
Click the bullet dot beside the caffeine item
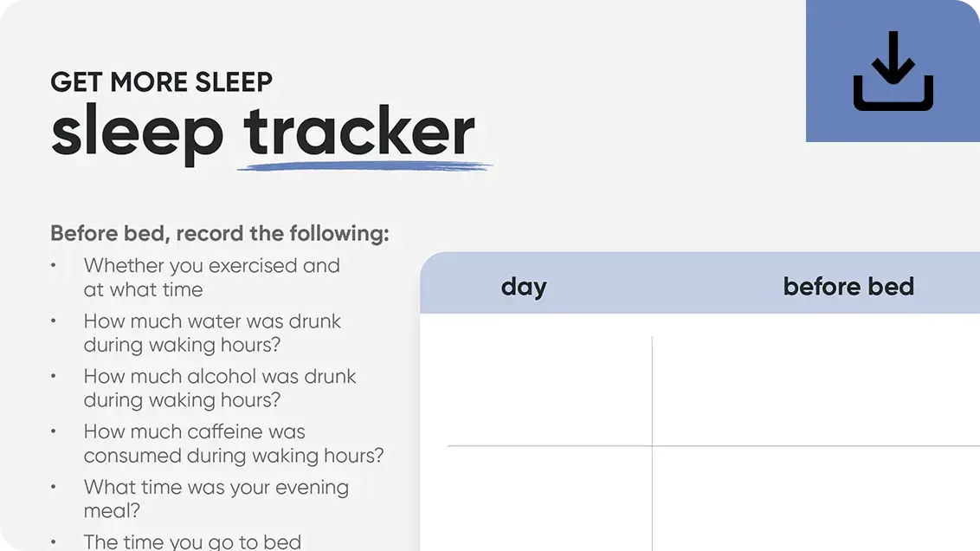tap(54, 431)
